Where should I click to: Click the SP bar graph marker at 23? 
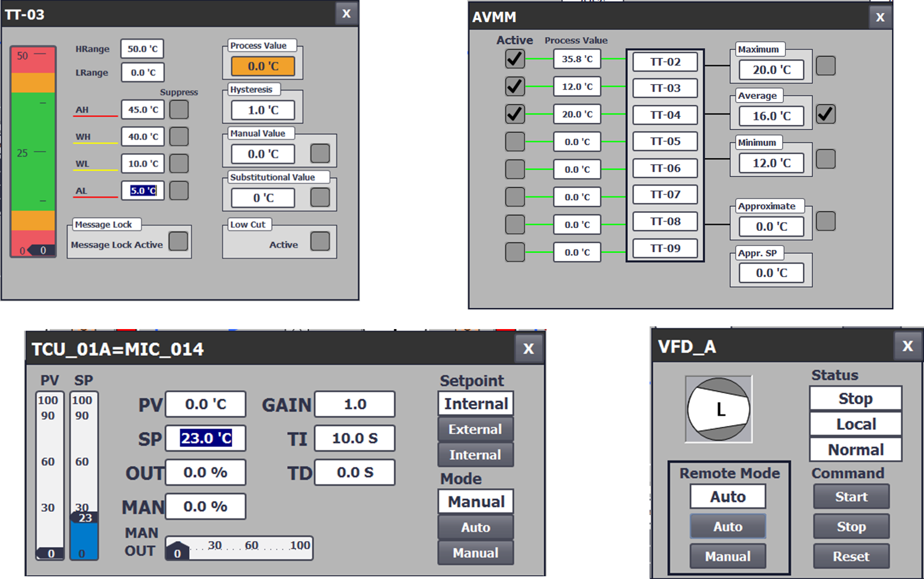coord(85,517)
